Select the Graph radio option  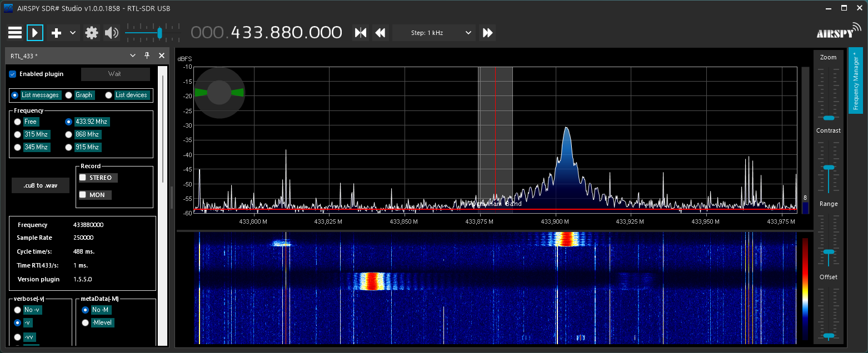(69, 95)
